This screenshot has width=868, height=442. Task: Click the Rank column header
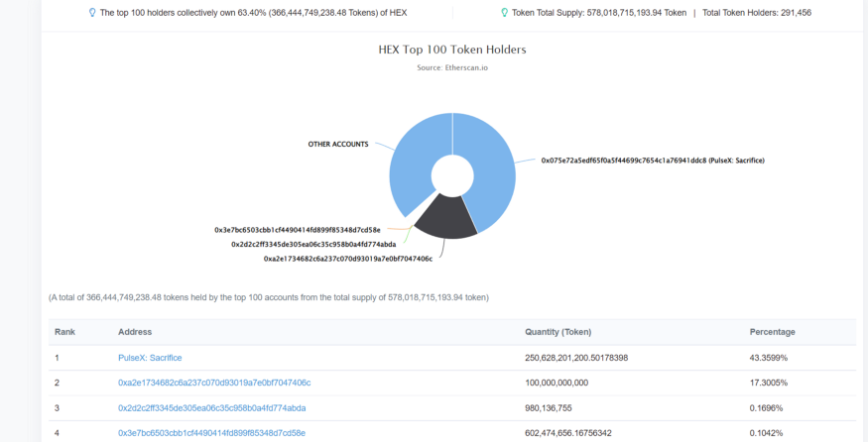point(64,332)
